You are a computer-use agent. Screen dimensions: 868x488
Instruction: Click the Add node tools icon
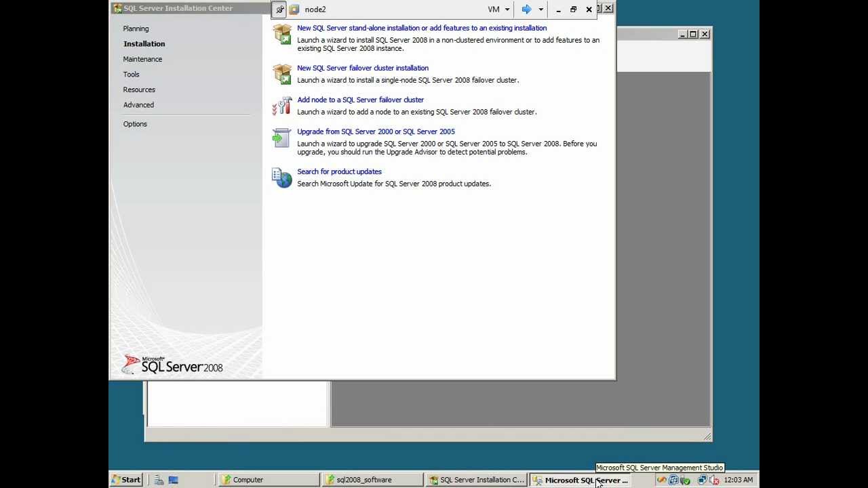click(x=282, y=106)
